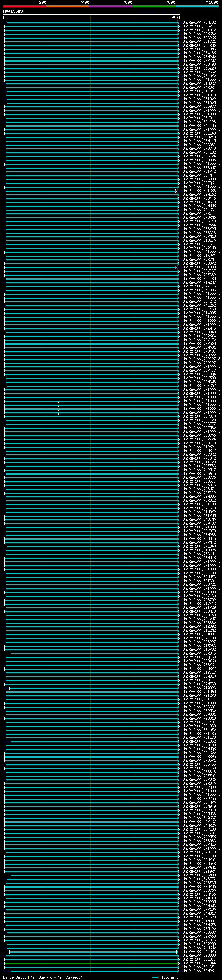Select hit label UniRef100_A4EI35
This screenshot has width=222, height=980.
click(199, 125)
